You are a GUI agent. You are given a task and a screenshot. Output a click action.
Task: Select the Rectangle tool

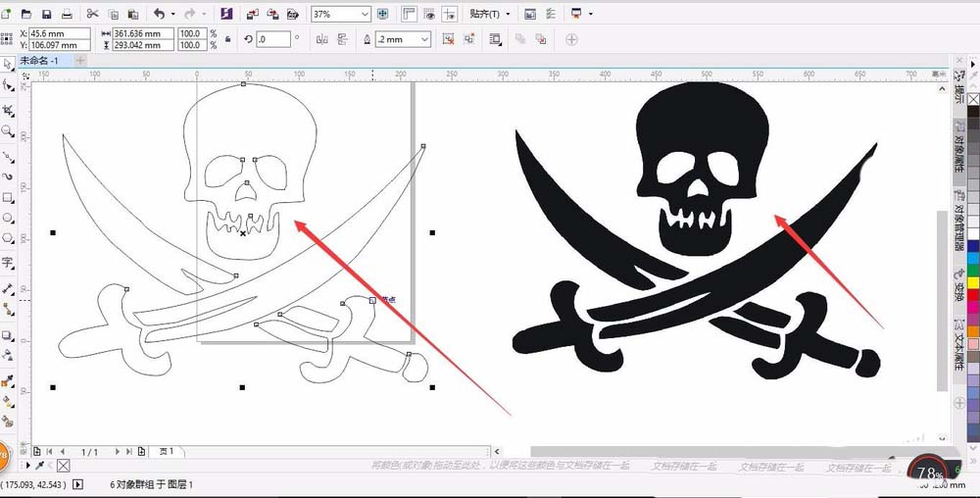tap(8, 197)
